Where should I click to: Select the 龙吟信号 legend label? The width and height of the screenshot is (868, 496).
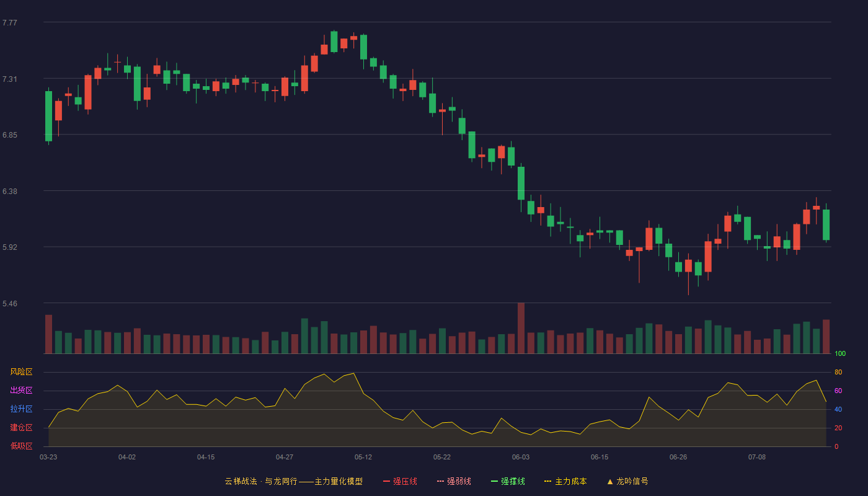pos(632,481)
